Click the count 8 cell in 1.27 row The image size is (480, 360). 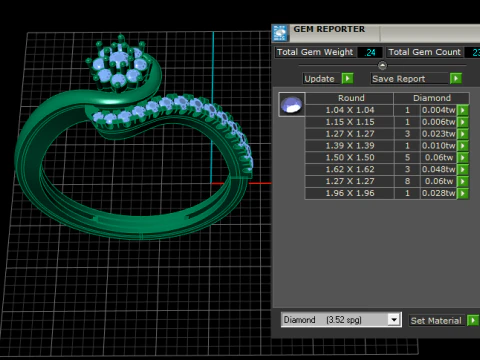407,181
